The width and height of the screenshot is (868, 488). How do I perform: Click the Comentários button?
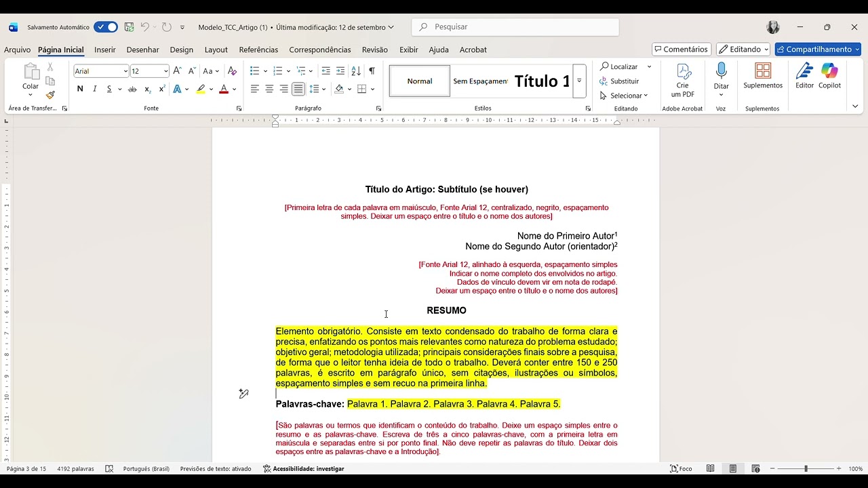tap(682, 49)
